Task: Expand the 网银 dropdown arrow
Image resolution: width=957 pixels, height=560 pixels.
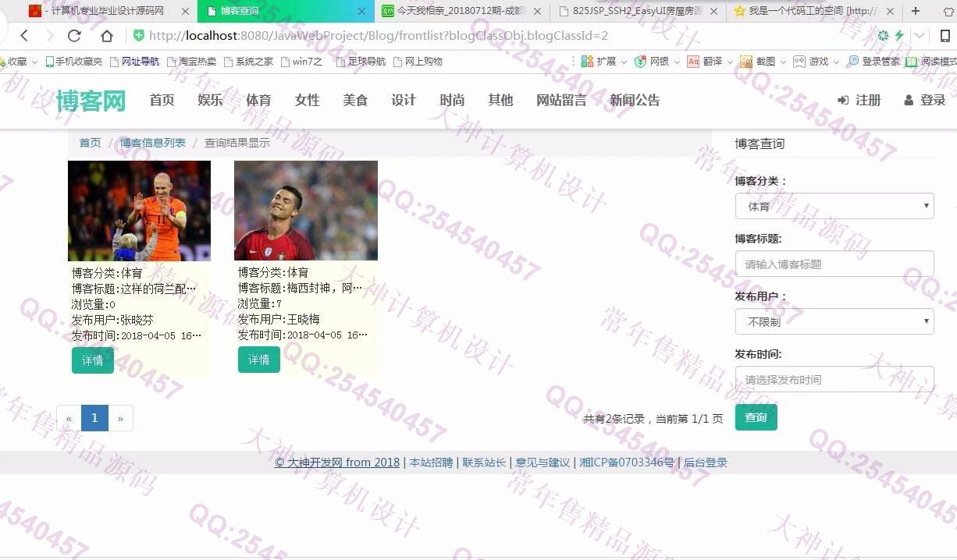Action: point(677,62)
